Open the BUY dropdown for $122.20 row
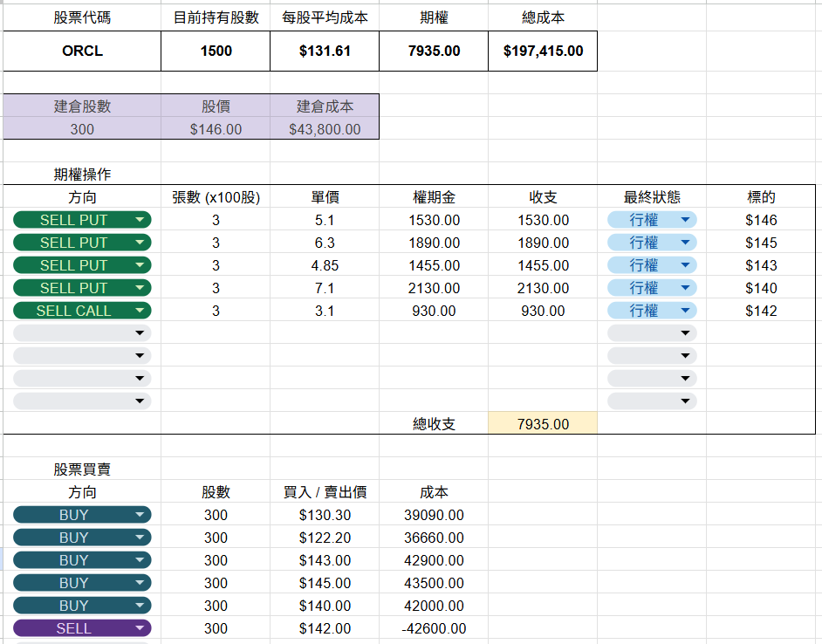Viewport: 822px width, 644px height. pos(82,538)
